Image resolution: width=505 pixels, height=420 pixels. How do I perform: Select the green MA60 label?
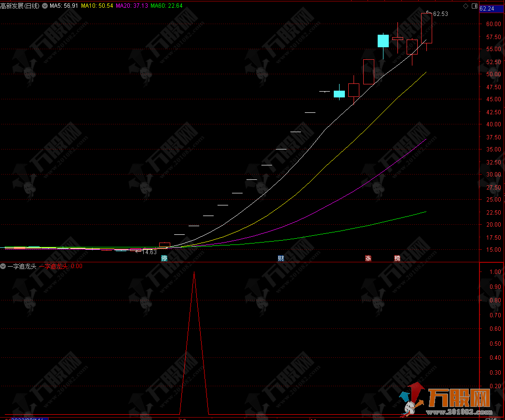(166, 6)
